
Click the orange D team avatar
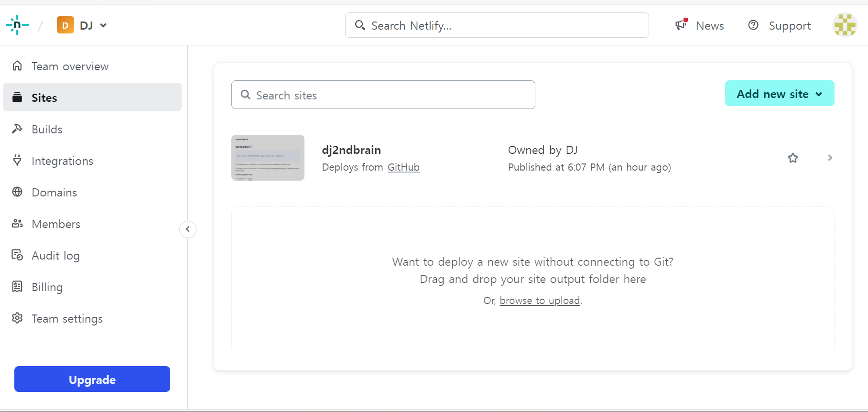65,25
